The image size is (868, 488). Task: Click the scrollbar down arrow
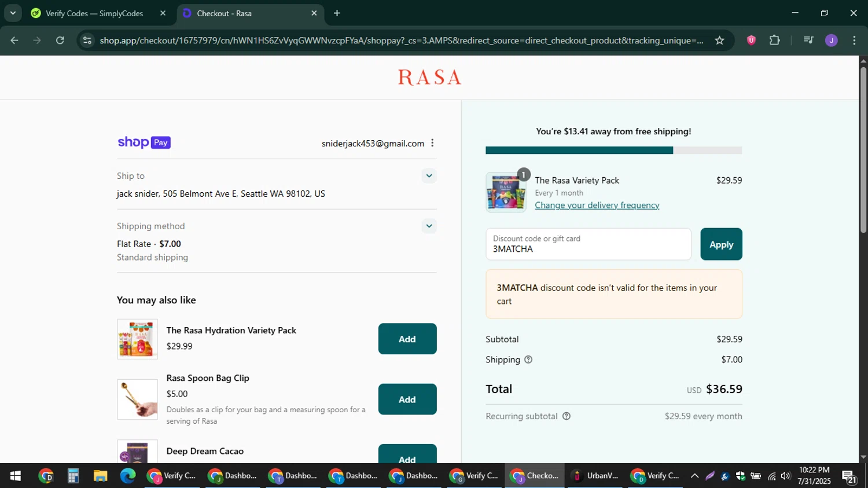click(863, 457)
